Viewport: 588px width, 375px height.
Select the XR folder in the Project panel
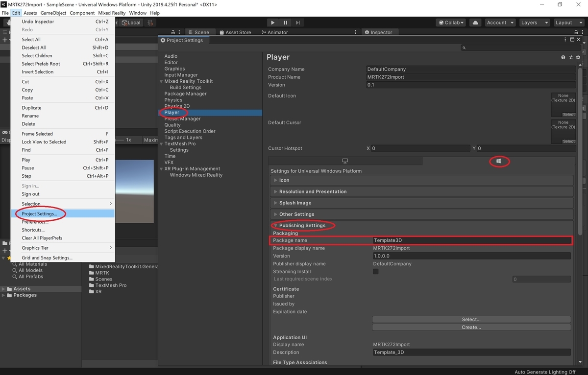(x=95, y=292)
